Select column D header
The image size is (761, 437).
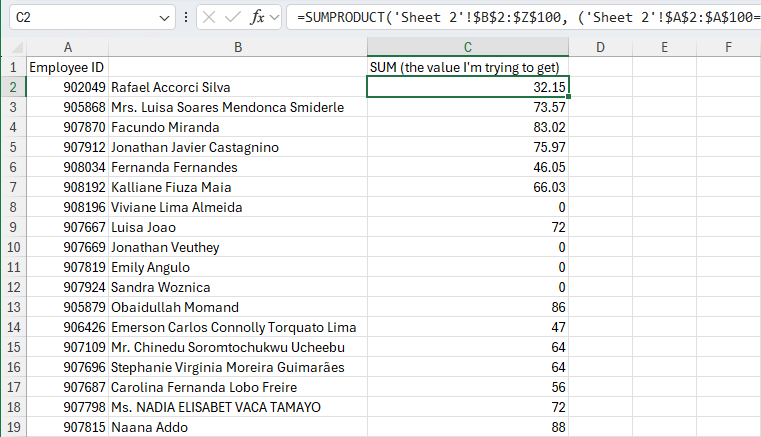click(600, 47)
